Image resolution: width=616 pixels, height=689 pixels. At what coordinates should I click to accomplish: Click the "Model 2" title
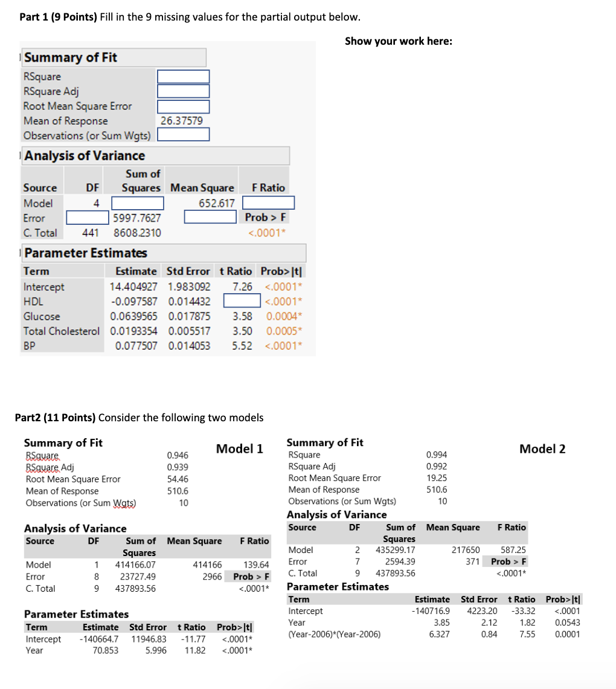click(x=542, y=448)
